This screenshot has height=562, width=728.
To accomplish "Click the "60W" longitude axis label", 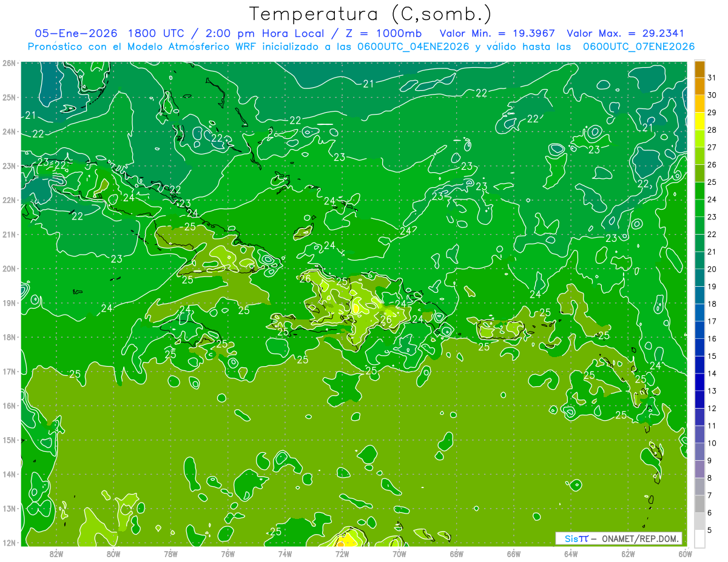I will click(x=685, y=553).
